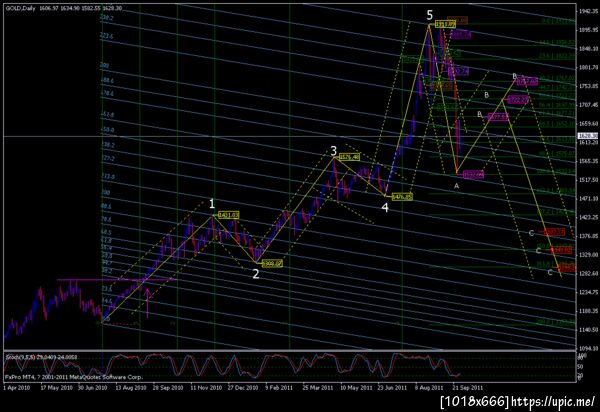Click the 1188.35 price axis value

click(589, 311)
